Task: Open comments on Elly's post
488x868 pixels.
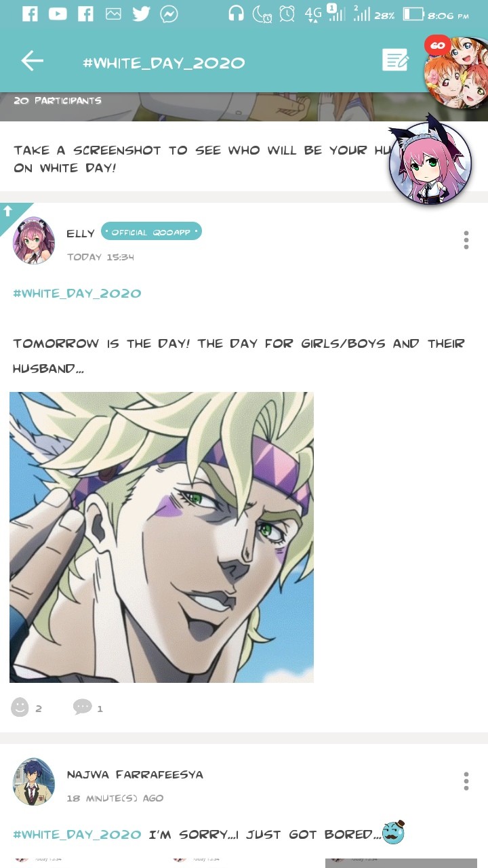Action: 82,707
